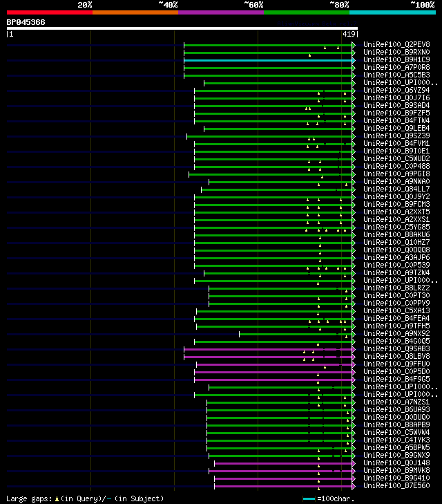442x504 pixels.
Task: Select hit UniRef100_B9I0E1
Action: (x=396, y=151)
